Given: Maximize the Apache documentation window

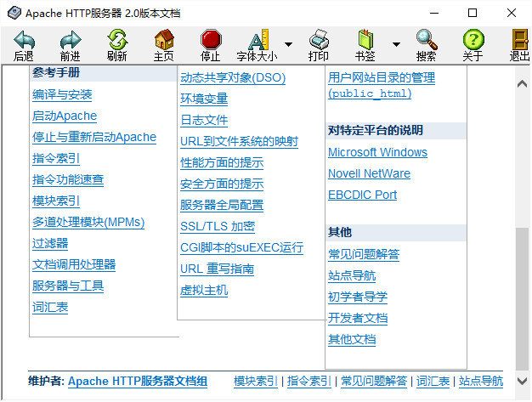Looking at the screenshot, I should click(473, 14).
